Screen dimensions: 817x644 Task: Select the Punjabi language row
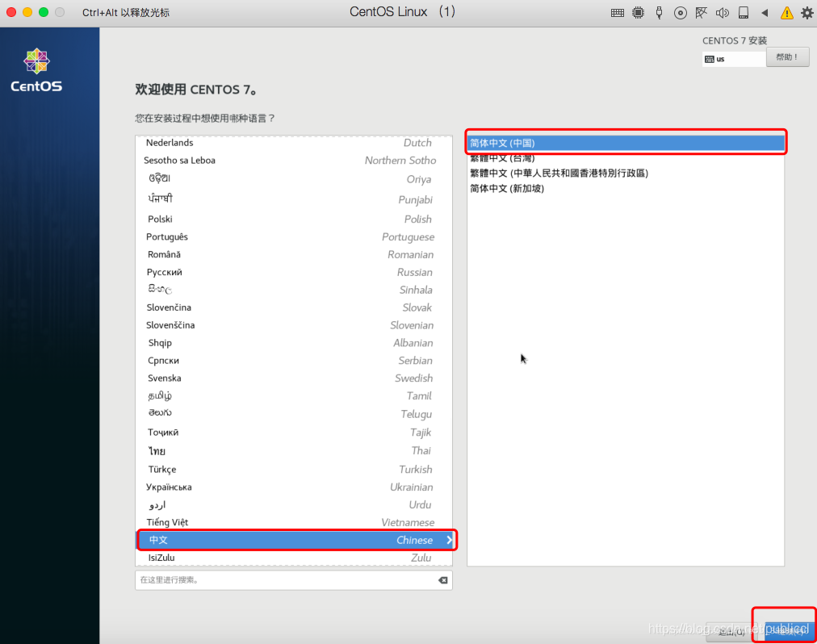point(294,199)
